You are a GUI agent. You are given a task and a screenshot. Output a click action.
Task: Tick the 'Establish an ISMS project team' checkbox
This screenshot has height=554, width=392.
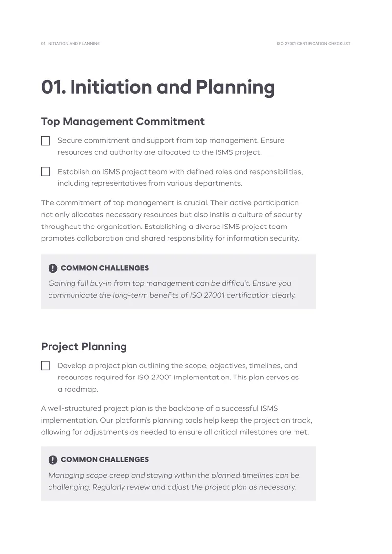(x=46, y=172)
